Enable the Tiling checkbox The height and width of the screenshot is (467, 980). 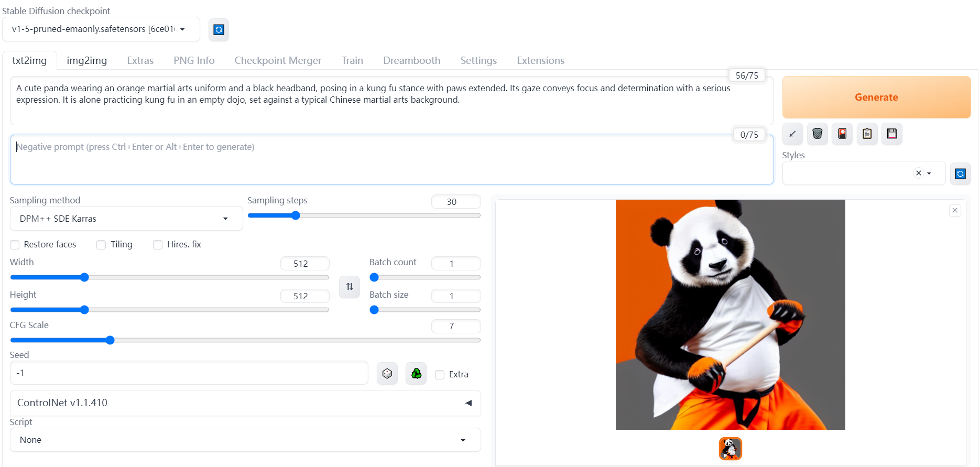click(101, 245)
